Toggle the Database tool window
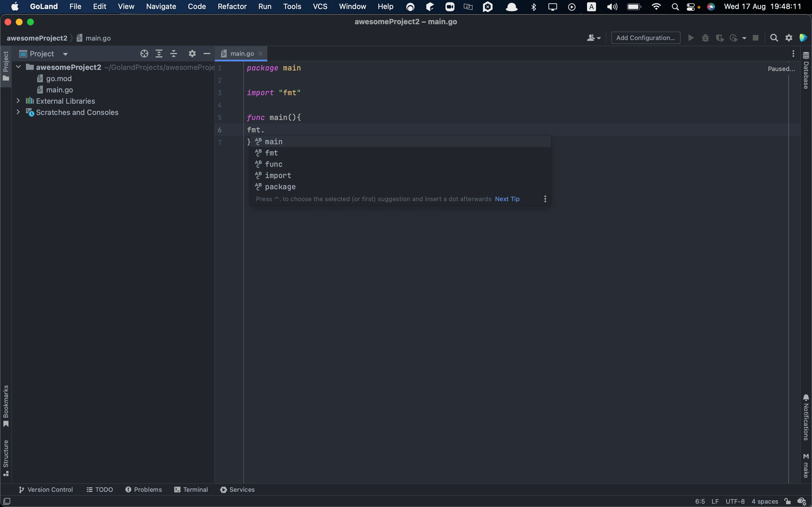 click(x=806, y=71)
